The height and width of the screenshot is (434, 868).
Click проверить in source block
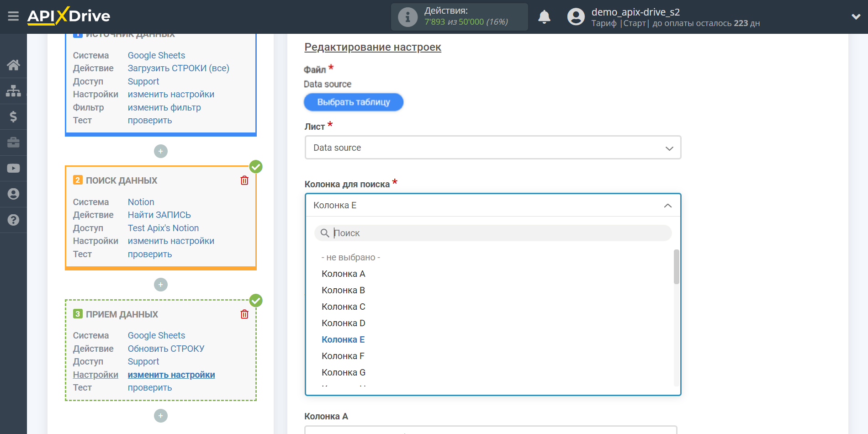150,120
